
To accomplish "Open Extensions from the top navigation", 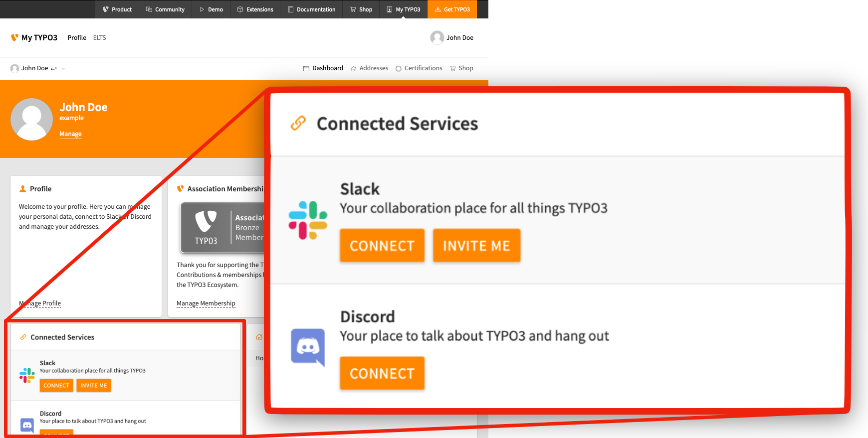I will tap(255, 9).
